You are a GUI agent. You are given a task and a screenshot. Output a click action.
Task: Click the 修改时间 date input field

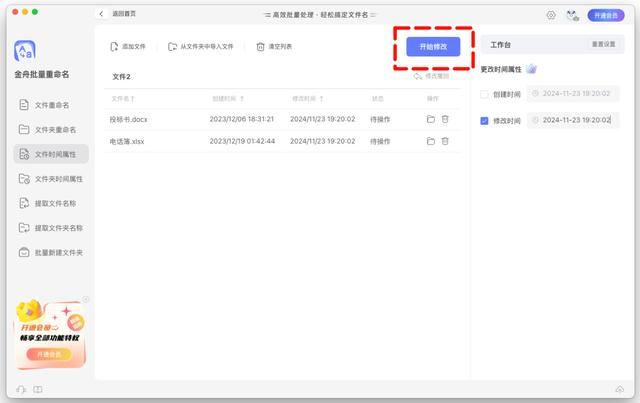(x=574, y=120)
